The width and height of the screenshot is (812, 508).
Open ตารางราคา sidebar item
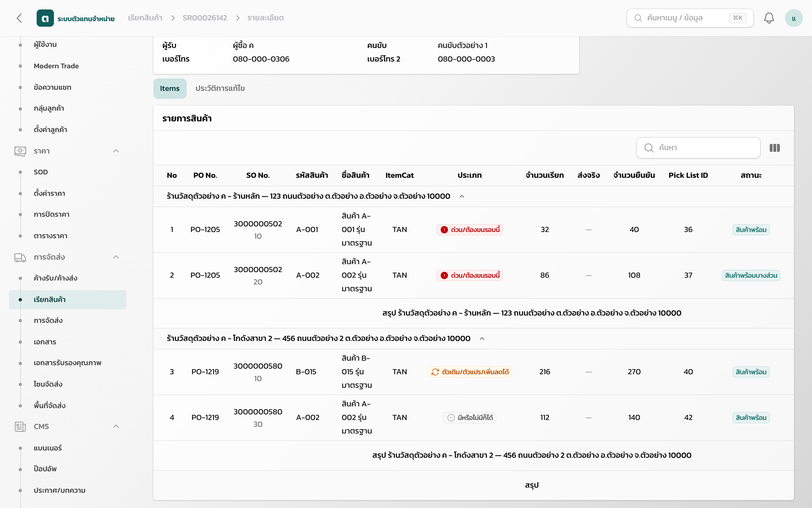(50, 236)
